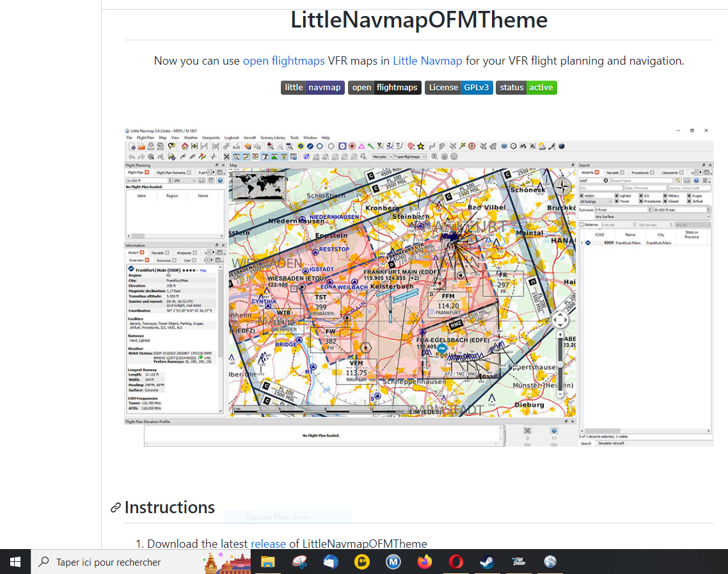Open the yellow CyberGhost icon in the taskbar
Viewport: 728px width, 574px height.
361,562
